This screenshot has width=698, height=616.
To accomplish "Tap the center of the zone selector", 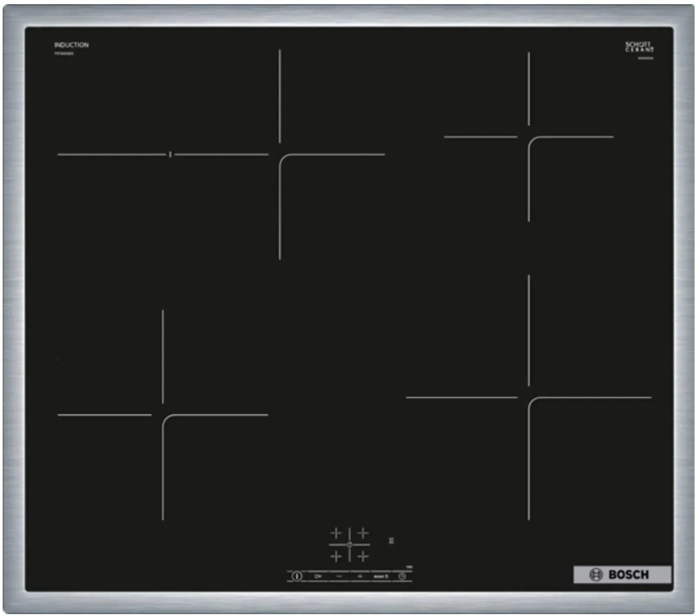I will coord(349,545).
